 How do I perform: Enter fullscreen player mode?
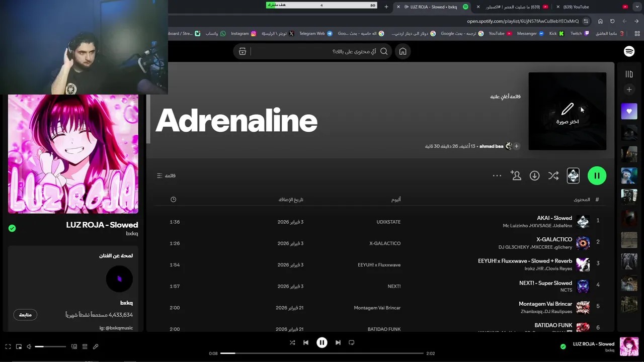(x=8, y=346)
